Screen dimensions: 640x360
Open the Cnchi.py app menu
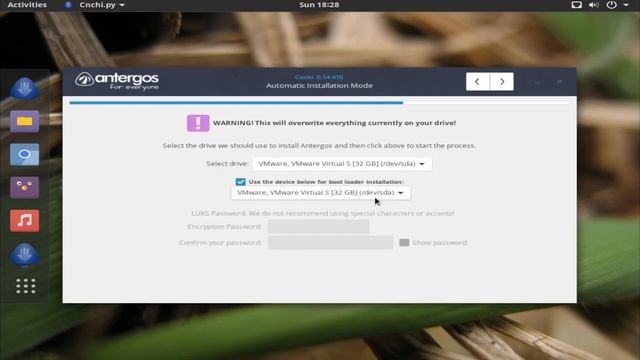pos(95,5)
